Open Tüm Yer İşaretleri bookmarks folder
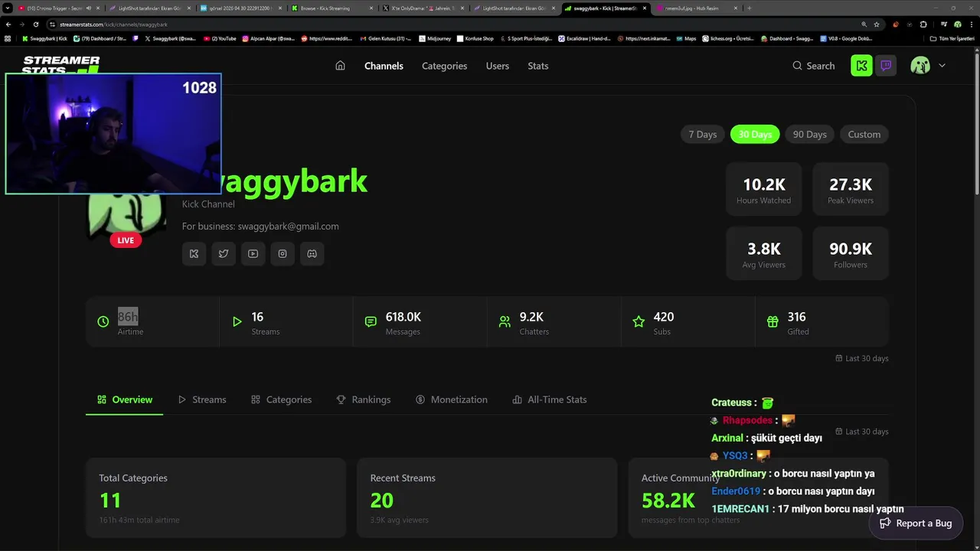Screen dimensions: 980x551 (954, 38)
